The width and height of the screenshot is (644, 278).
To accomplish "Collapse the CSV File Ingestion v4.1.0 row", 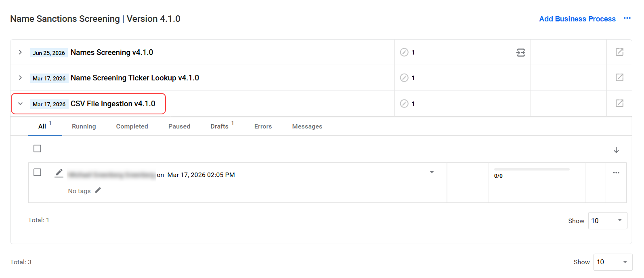I will (20, 103).
